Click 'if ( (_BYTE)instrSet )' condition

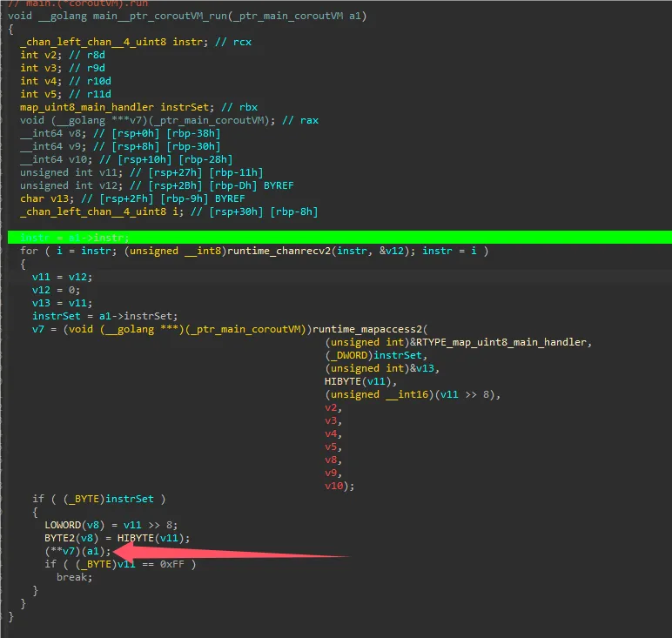[x=99, y=499]
